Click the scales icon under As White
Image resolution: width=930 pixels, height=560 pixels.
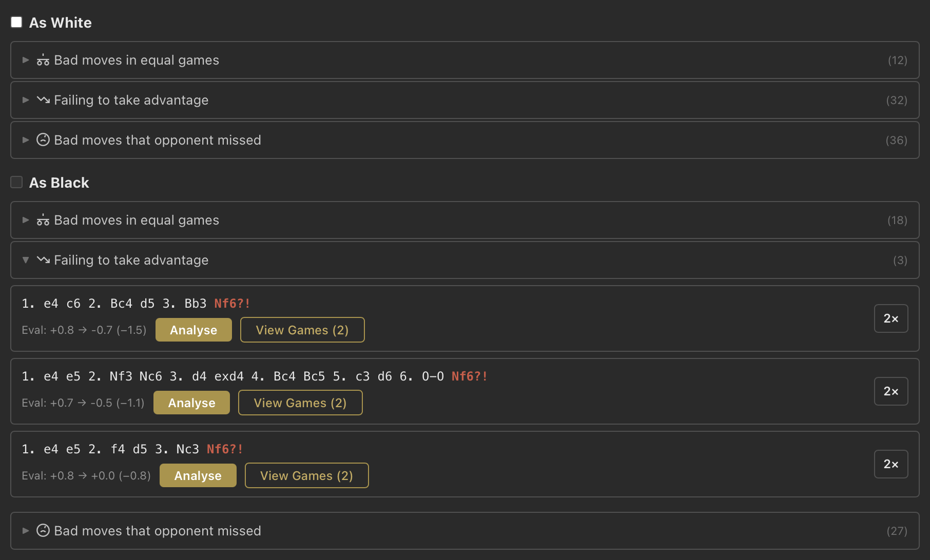[x=43, y=61]
